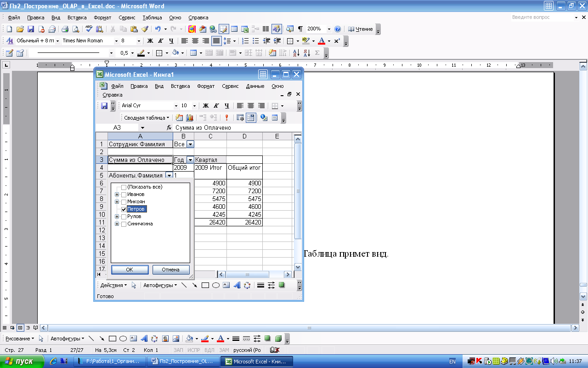Open the Excel Arial Cyr font dropdown

click(x=175, y=106)
